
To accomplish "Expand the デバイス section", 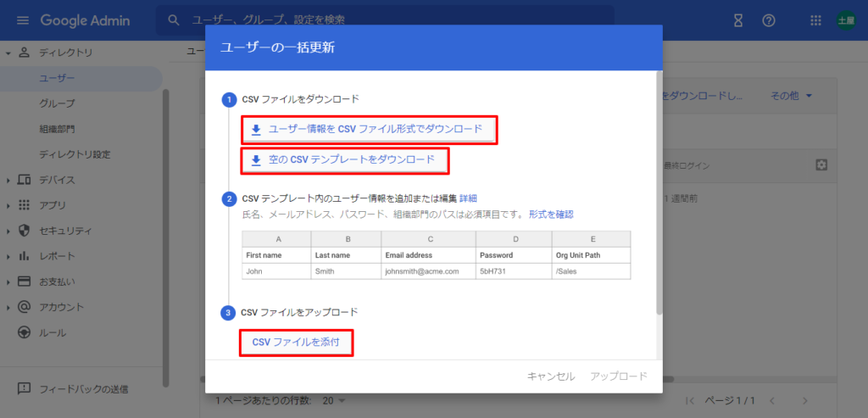I will point(8,180).
